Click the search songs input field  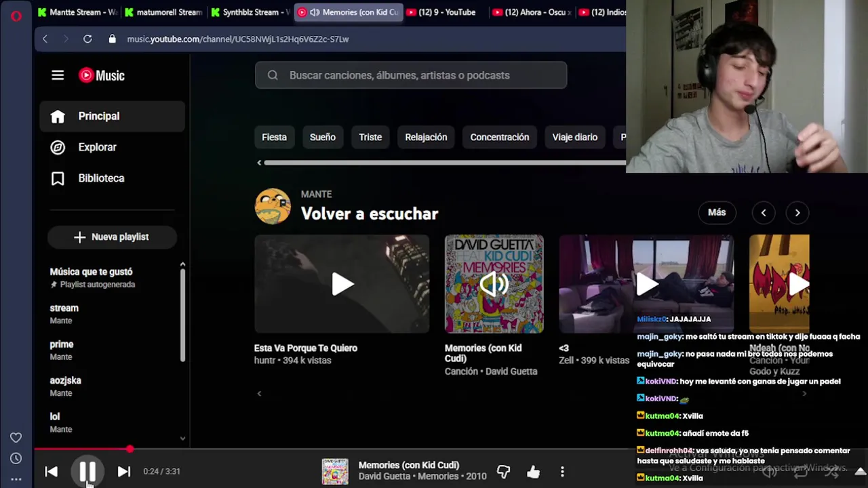click(411, 75)
